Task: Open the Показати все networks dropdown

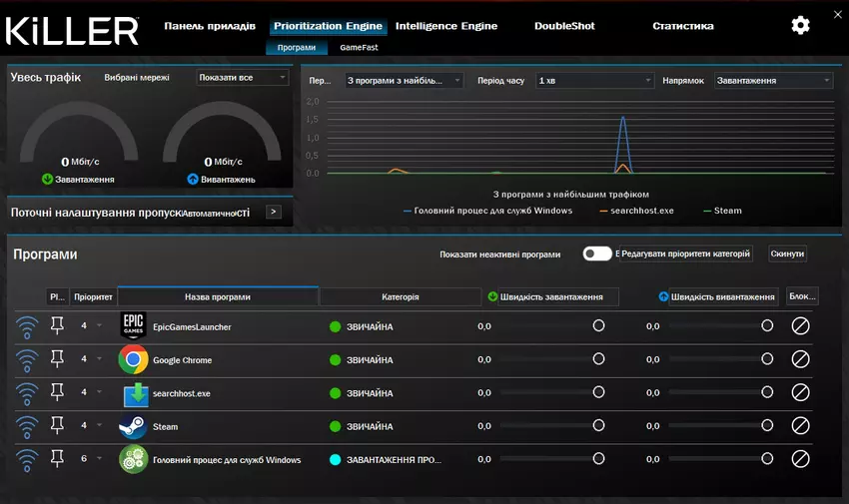Action: (x=242, y=78)
